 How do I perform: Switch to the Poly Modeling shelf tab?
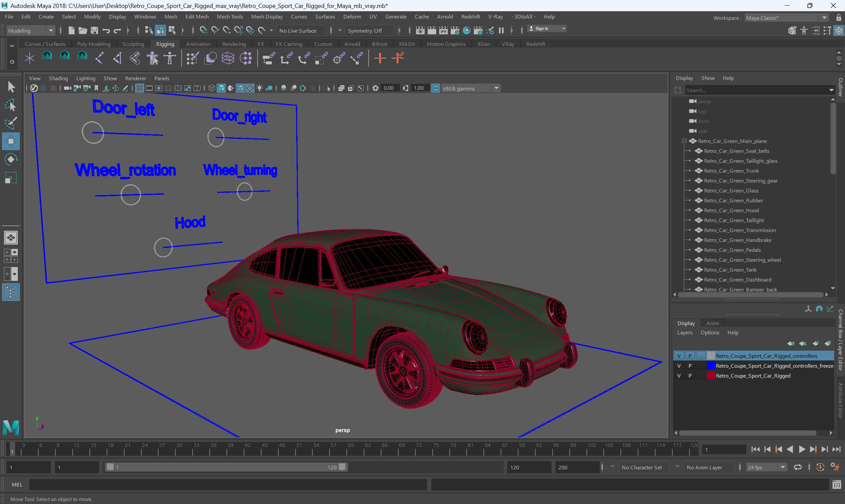point(94,44)
